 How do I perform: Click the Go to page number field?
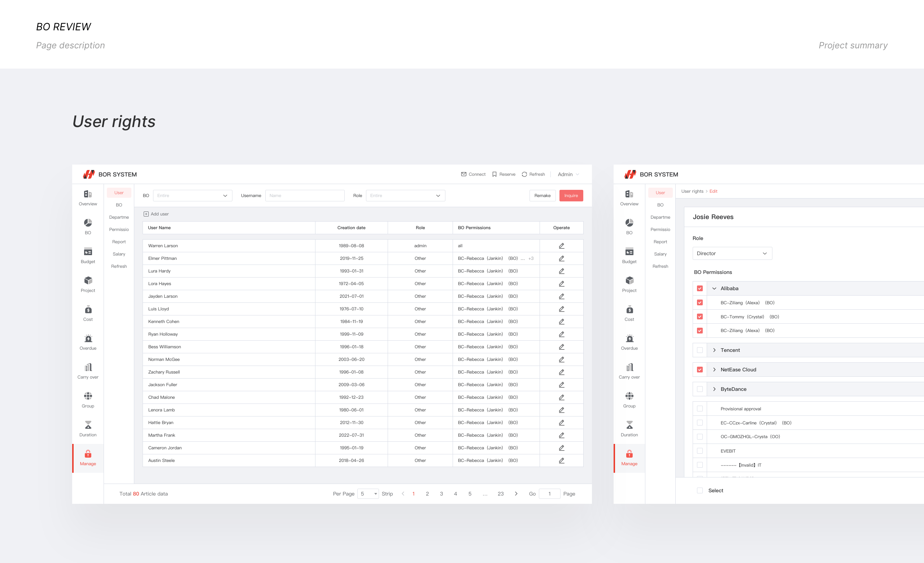tap(549, 494)
